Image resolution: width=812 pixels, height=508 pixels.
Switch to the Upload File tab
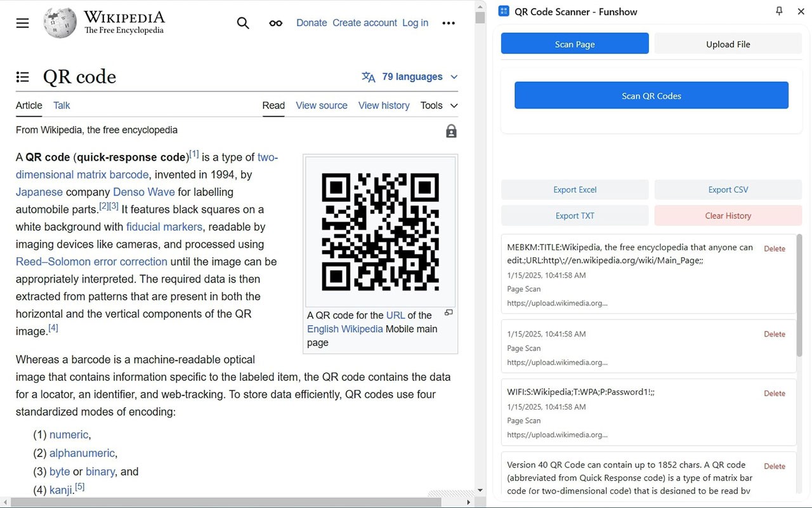(728, 44)
